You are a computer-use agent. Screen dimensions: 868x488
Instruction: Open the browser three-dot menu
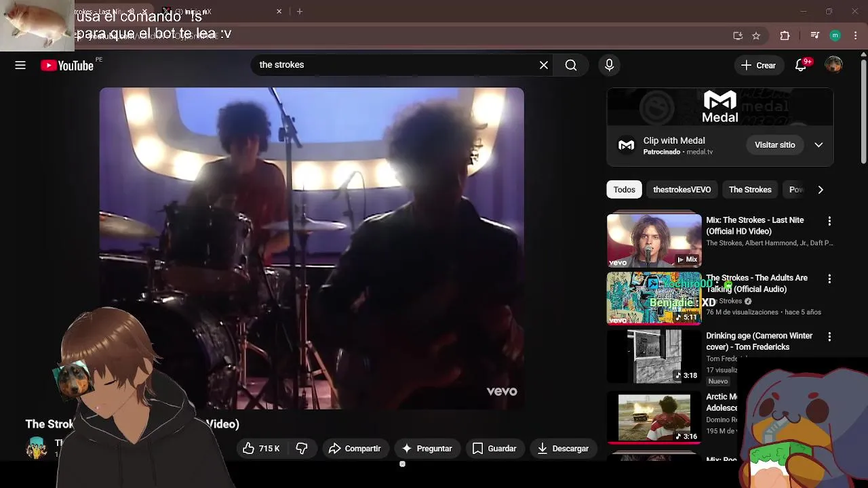(x=856, y=36)
